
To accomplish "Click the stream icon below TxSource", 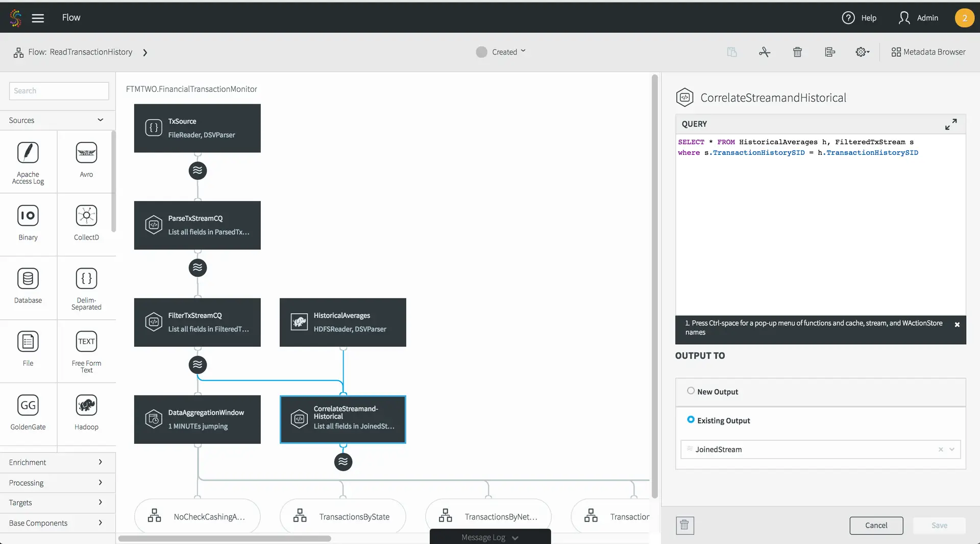I will pos(198,171).
